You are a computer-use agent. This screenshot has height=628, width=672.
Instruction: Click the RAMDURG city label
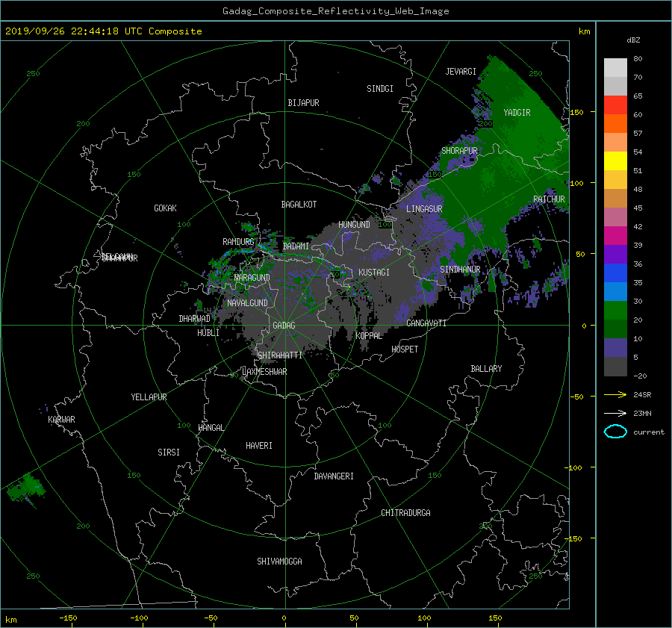point(238,242)
